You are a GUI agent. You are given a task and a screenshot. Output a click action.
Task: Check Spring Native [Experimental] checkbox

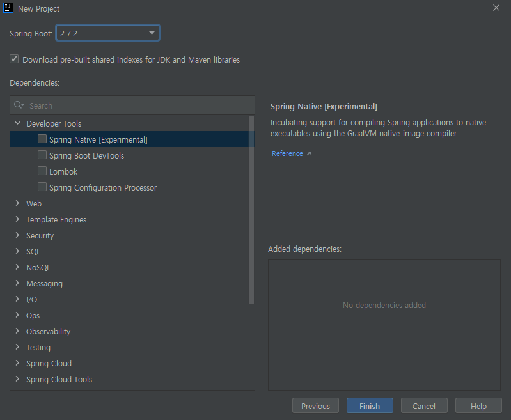coord(42,139)
